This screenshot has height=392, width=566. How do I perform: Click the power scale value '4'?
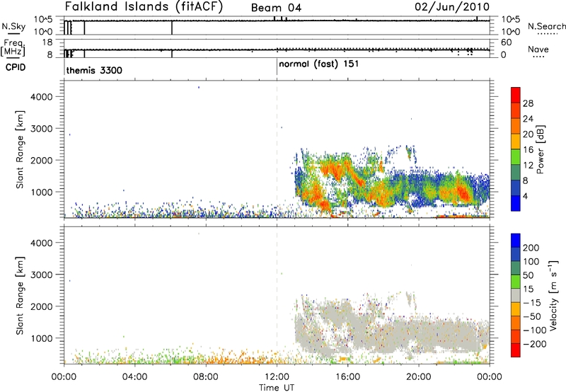pyautogui.click(x=526, y=197)
